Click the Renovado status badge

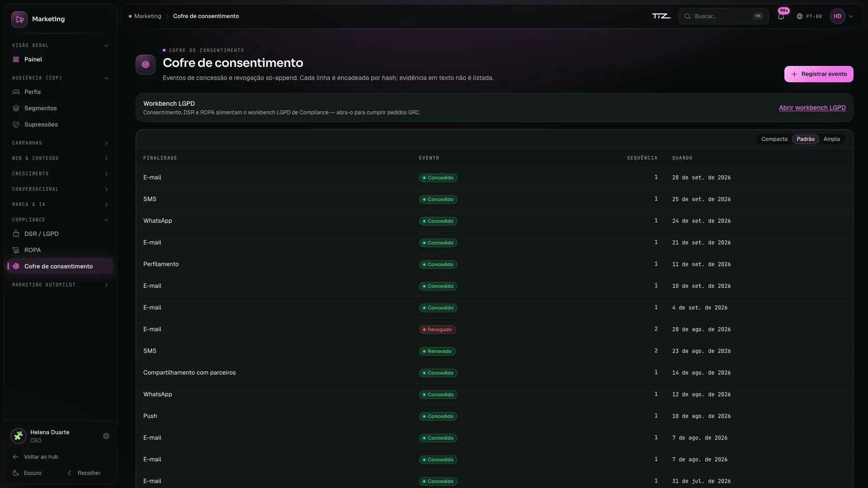(437, 352)
